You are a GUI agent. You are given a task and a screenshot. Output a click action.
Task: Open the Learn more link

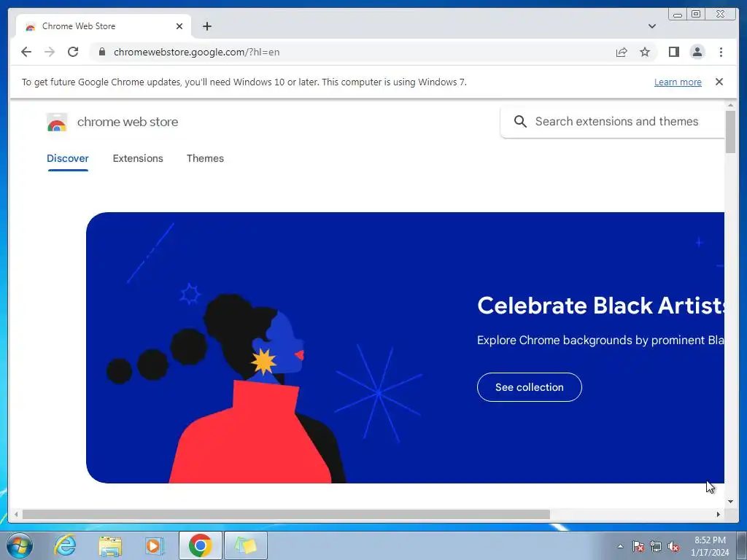click(x=678, y=82)
